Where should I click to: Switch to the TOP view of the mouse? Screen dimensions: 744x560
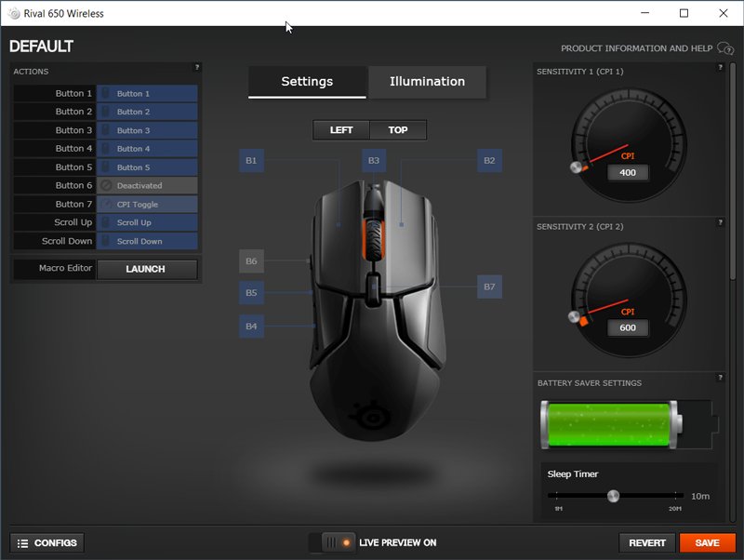pyautogui.click(x=398, y=130)
